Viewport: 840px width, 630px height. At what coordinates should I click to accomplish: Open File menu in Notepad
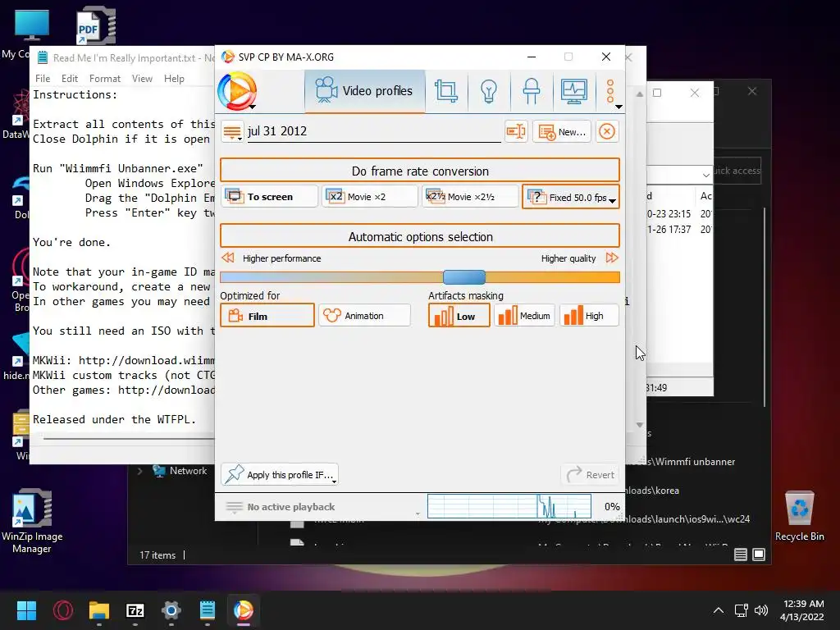tap(43, 78)
